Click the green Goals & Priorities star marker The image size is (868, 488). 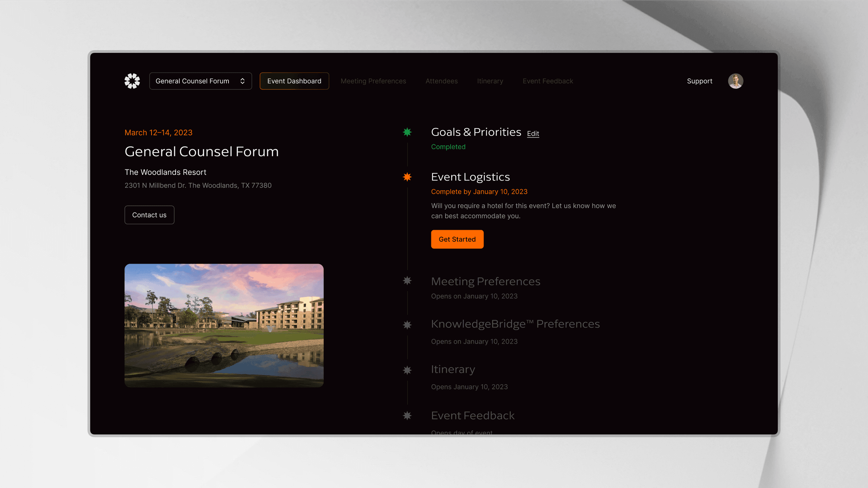tap(407, 132)
